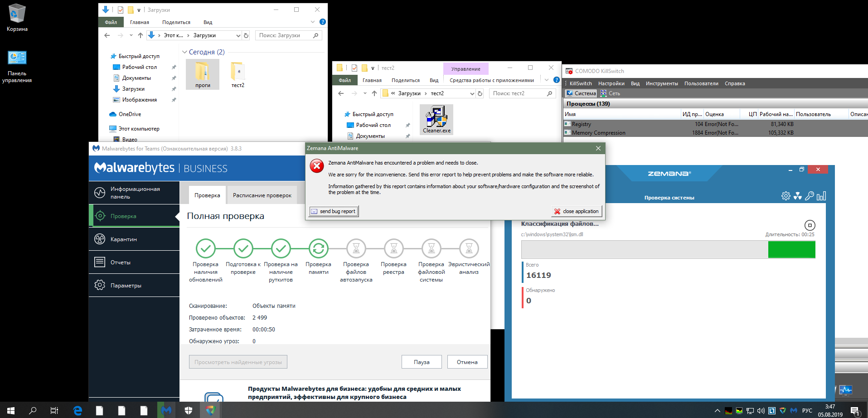The height and width of the screenshot is (418, 868).
Task: Open Отчеты in Malwarebytes sidebar
Action: [x=134, y=262]
